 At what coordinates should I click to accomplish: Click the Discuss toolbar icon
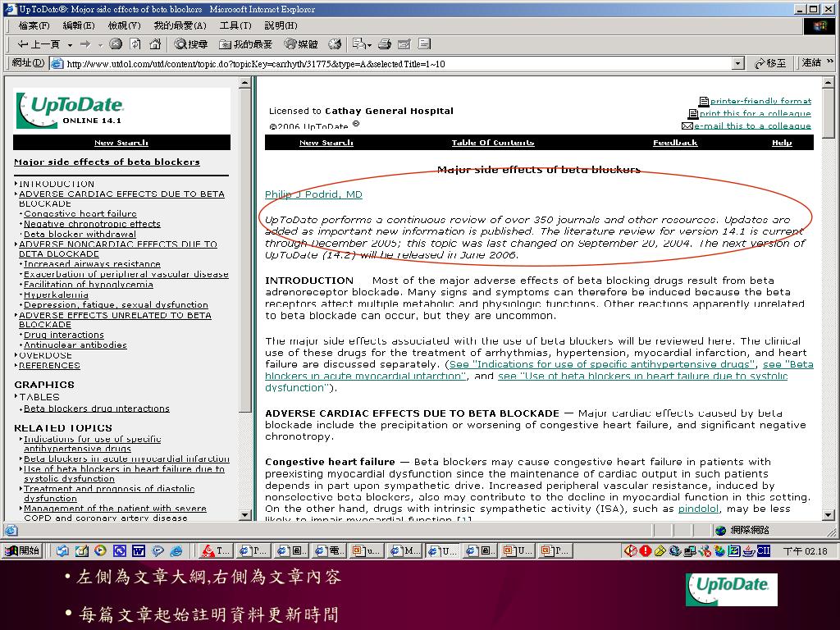tap(424, 44)
